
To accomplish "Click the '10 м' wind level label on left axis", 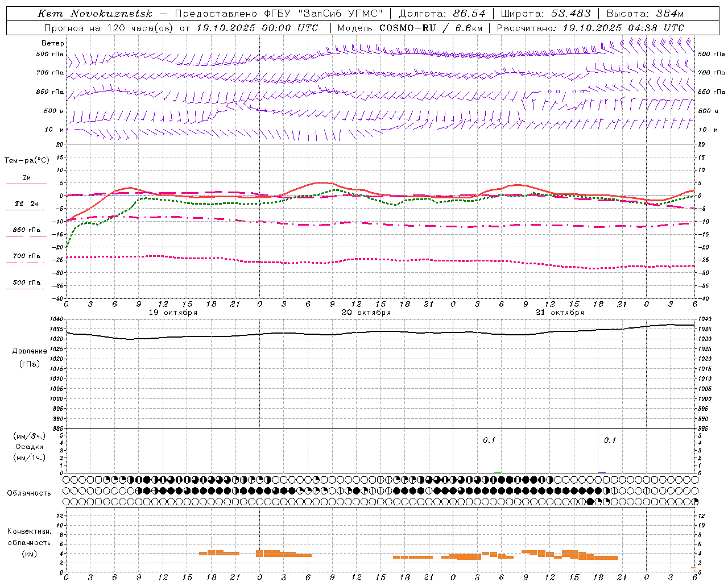I will click(55, 130).
